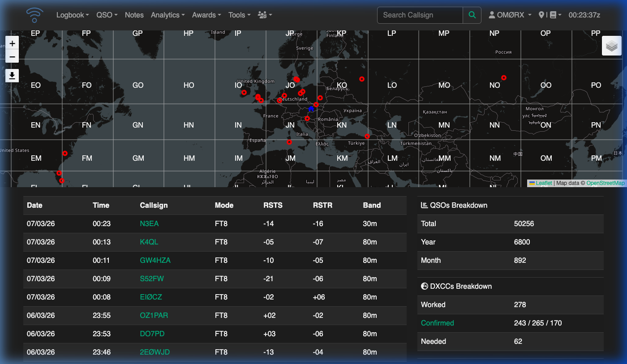627x364 pixels.
Task: Open the OpenStreetMap attribution link
Action: 606,183
